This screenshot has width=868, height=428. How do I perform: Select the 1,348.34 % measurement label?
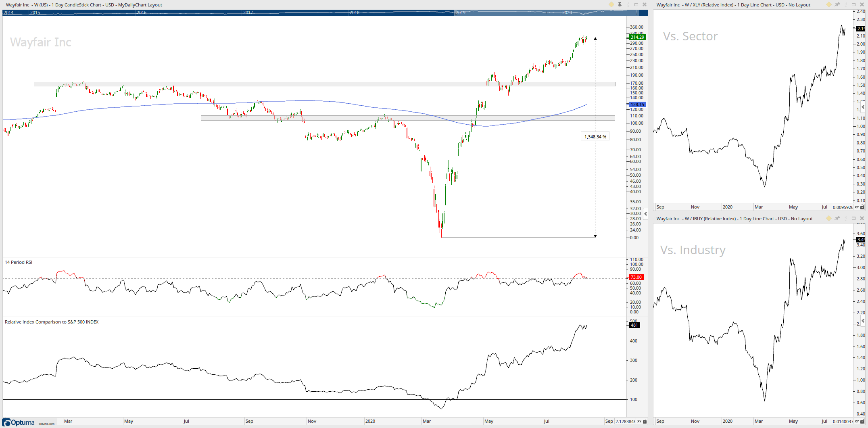pyautogui.click(x=595, y=137)
